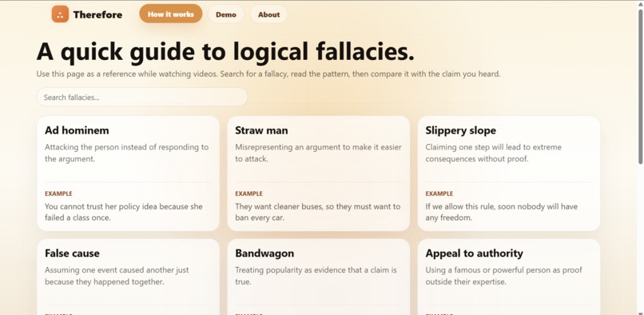Click 'If we allow this rule' example text
This screenshot has height=315, width=644.
502,212
